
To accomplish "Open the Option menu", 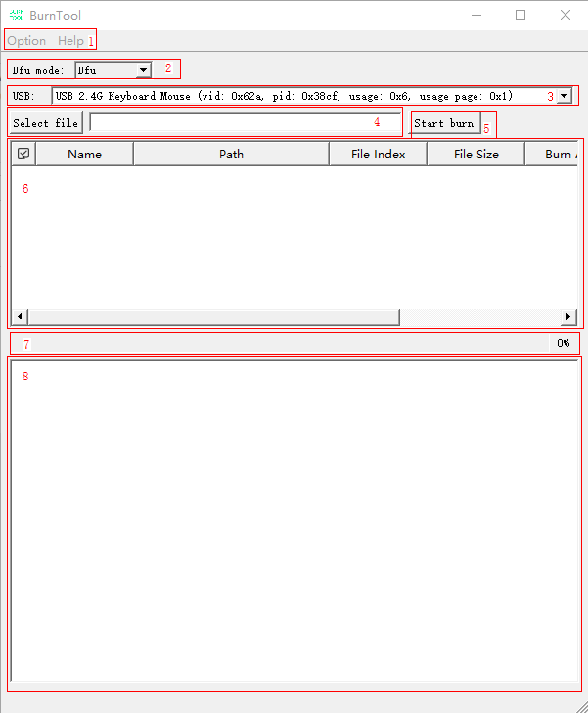I will point(26,41).
